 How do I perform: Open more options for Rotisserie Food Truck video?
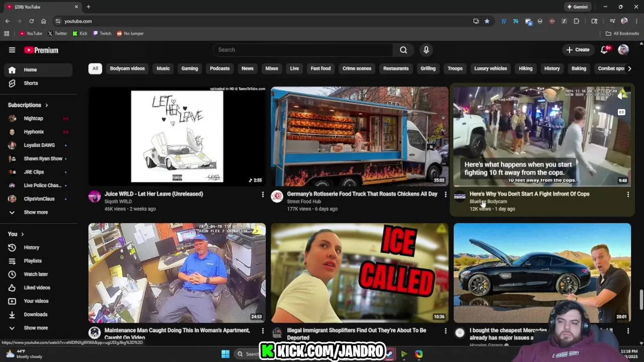click(x=445, y=194)
